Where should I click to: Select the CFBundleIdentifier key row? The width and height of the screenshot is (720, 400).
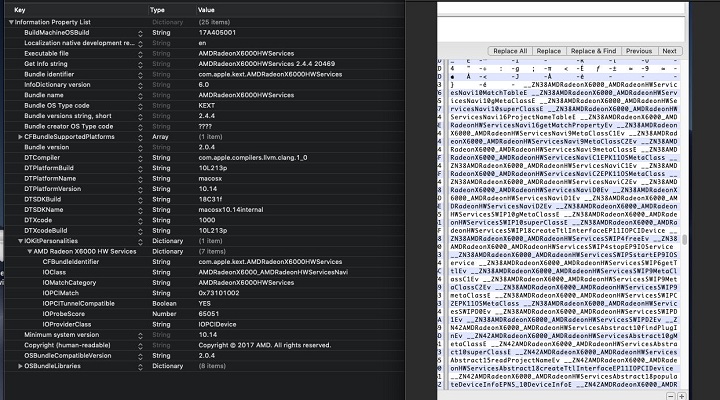pos(71,262)
